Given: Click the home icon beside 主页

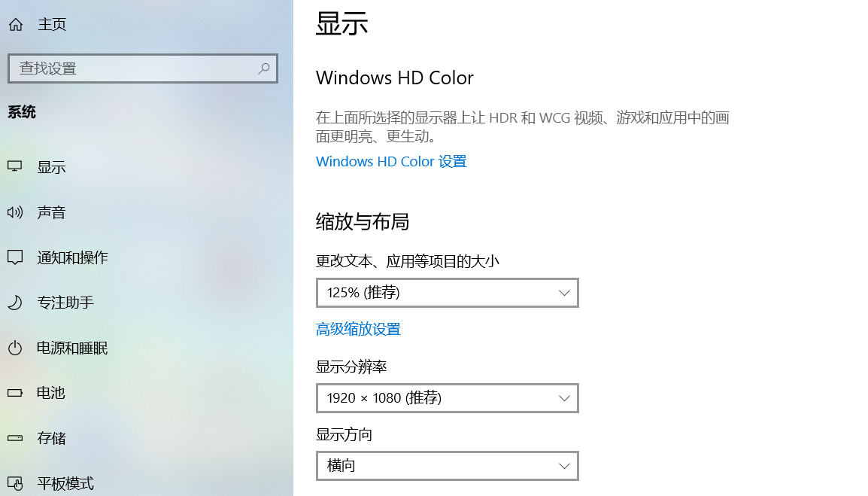Looking at the screenshot, I should (x=16, y=24).
